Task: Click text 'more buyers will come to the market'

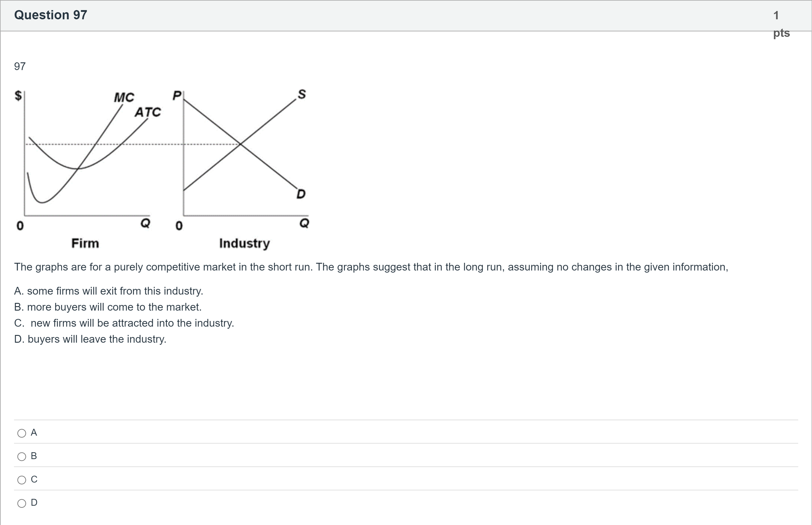Action: coord(114,307)
